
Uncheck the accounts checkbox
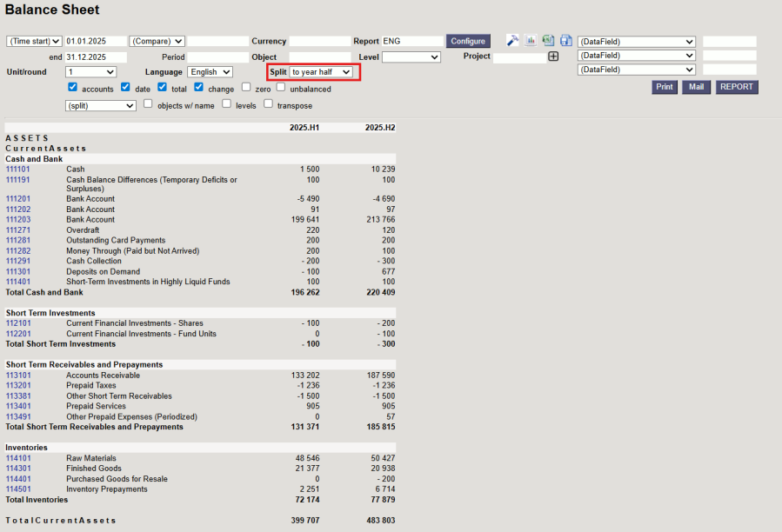pyautogui.click(x=73, y=88)
